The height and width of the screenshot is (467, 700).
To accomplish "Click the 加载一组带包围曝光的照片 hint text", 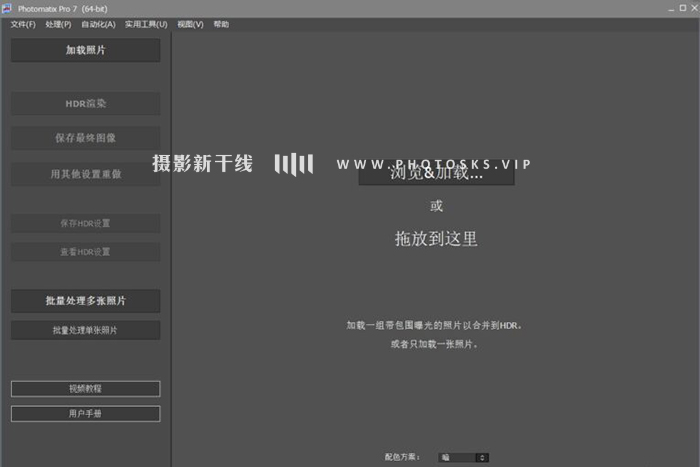I will (x=434, y=325).
